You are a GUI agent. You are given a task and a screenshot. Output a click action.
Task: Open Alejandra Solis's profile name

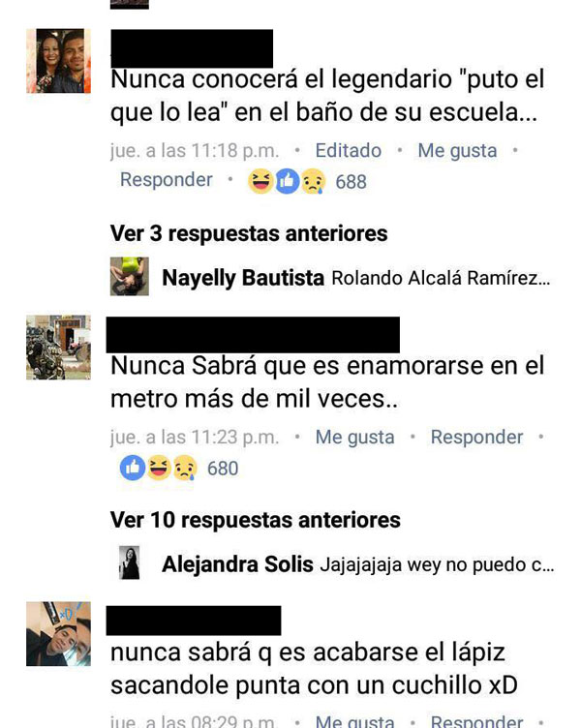click(x=237, y=564)
